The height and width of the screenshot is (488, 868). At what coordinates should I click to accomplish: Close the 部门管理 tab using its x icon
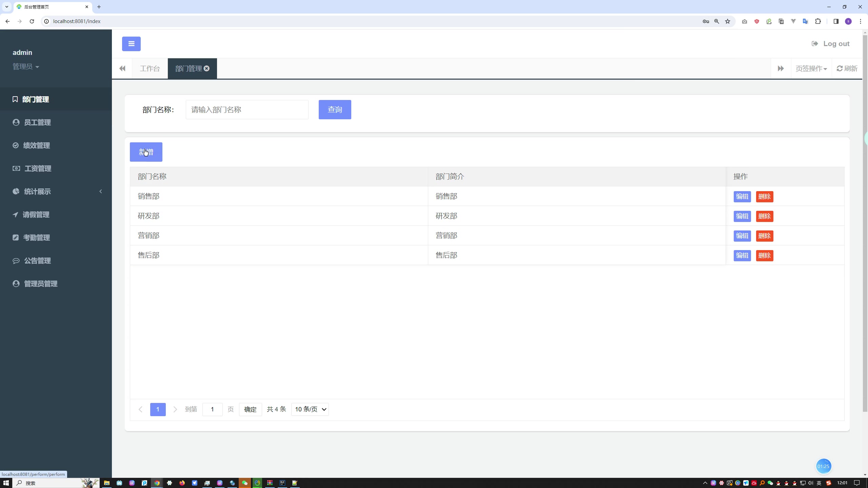(206, 68)
